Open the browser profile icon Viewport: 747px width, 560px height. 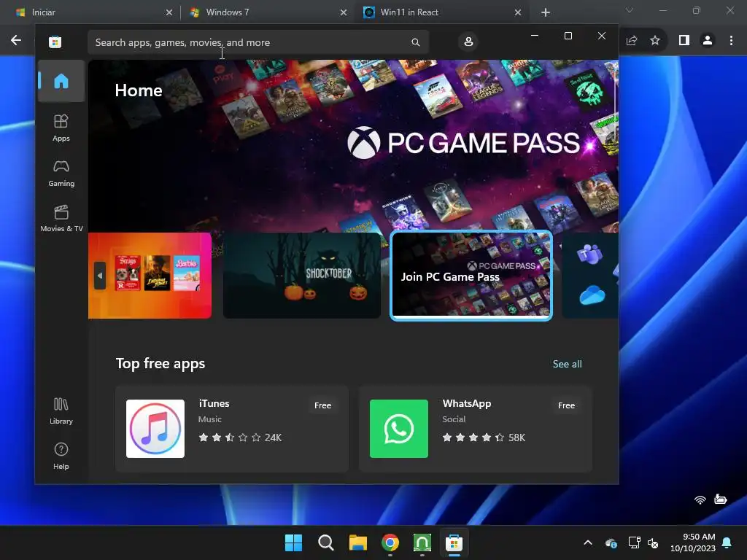(x=708, y=41)
